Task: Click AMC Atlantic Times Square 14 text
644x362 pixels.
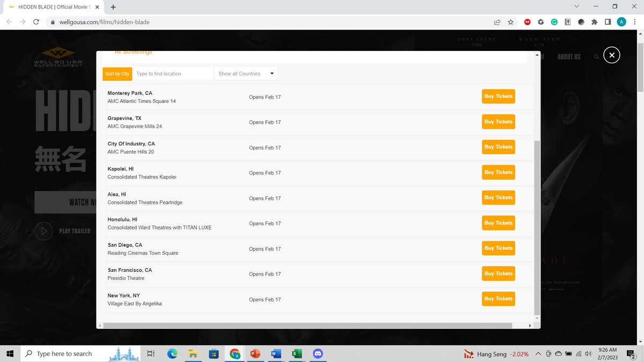Action: (x=142, y=101)
